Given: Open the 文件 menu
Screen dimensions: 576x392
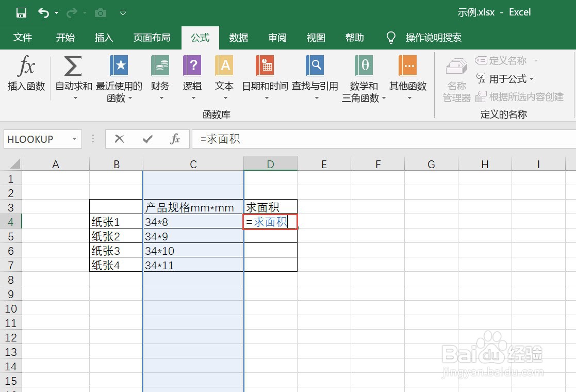Looking at the screenshot, I should point(22,37).
